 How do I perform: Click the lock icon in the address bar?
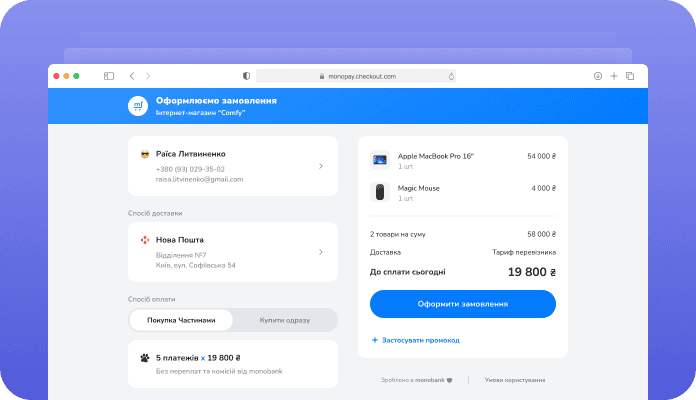(x=322, y=76)
